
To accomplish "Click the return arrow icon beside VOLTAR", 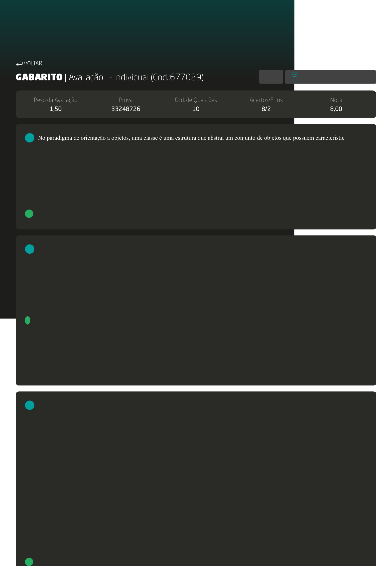I will point(19,64).
